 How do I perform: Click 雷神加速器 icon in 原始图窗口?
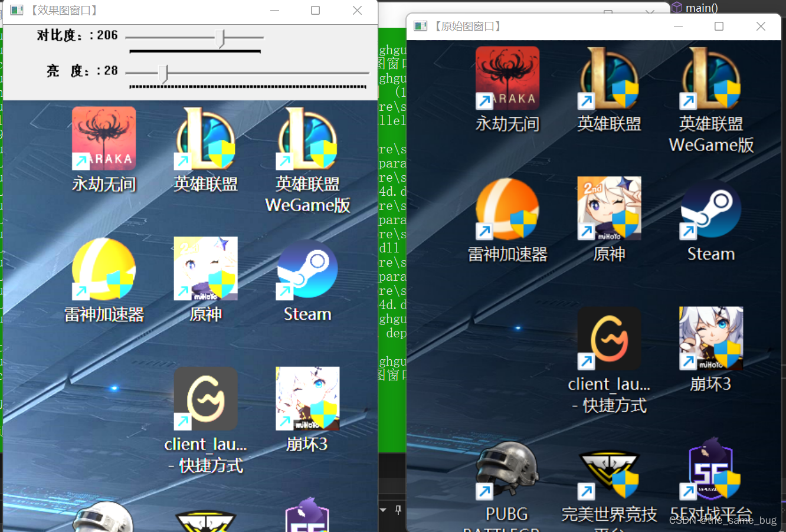(x=507, y=209)
